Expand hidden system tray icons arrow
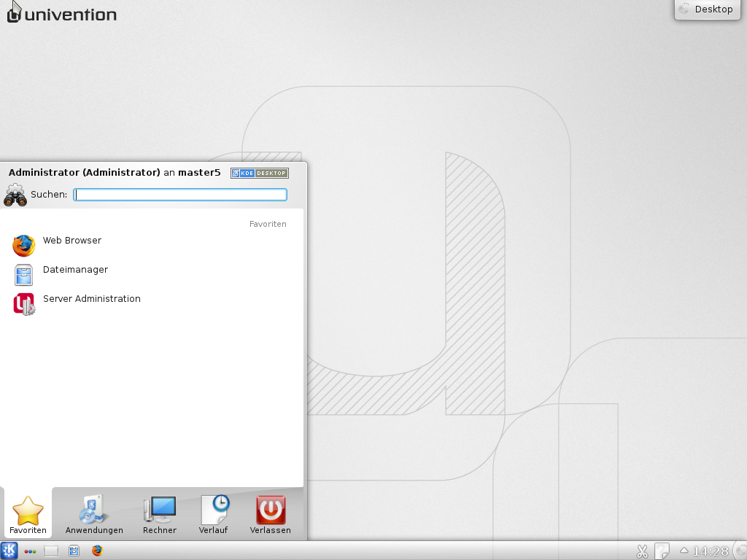 pyautogui.click(x=684, y=551)
